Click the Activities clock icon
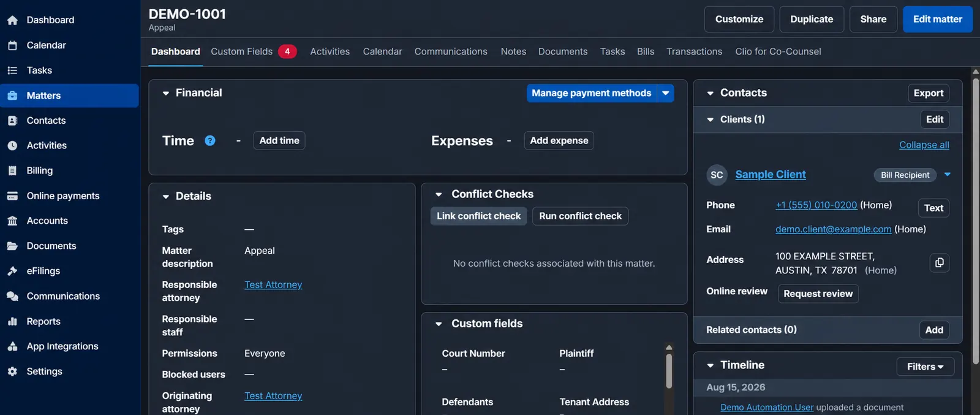The height and width of the screenshot is (415, 980). click(12, 146)
